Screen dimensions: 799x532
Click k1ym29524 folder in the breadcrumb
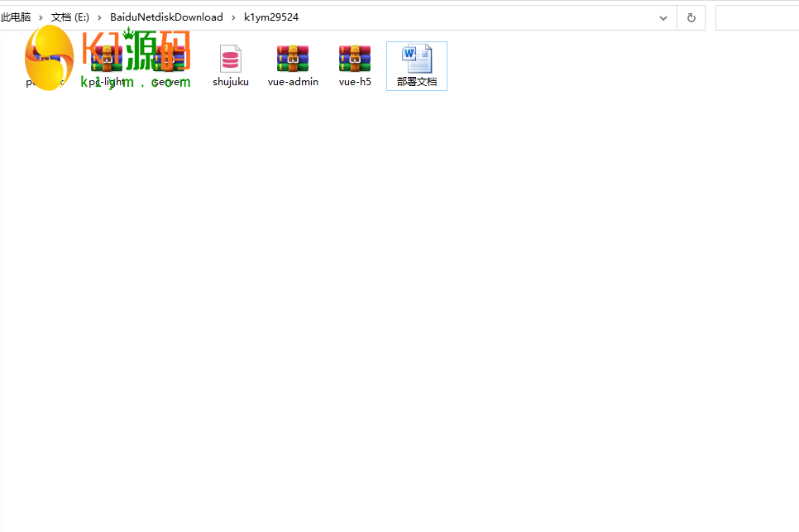point(271,17)
